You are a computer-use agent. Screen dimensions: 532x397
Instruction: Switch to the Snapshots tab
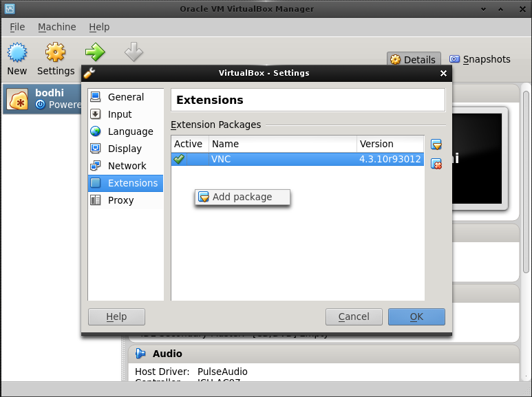click(x=480, y=59)
